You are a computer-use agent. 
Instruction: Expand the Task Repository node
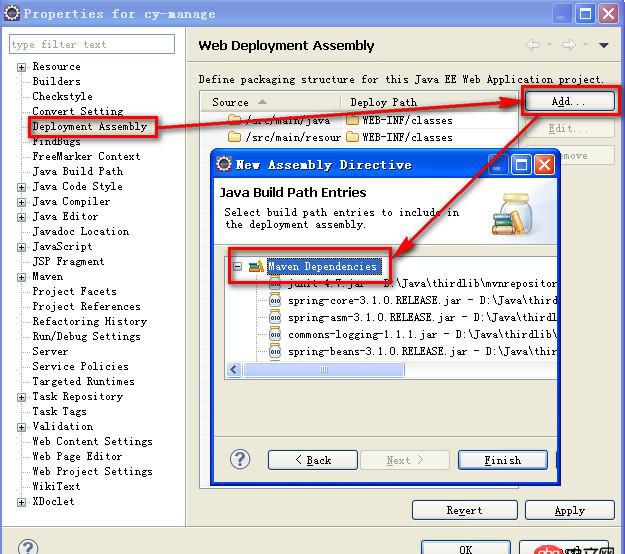point(22,397)
